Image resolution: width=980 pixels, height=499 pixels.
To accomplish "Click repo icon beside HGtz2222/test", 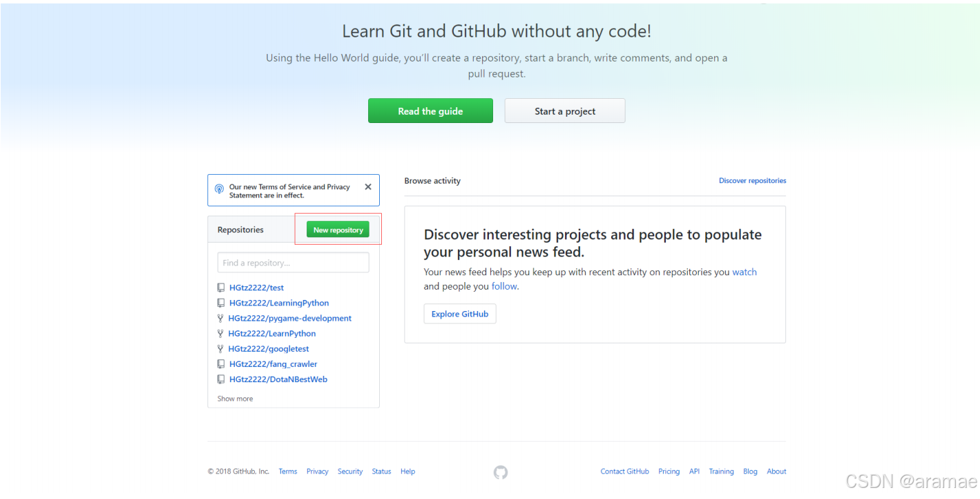I will tap(221, 288).
